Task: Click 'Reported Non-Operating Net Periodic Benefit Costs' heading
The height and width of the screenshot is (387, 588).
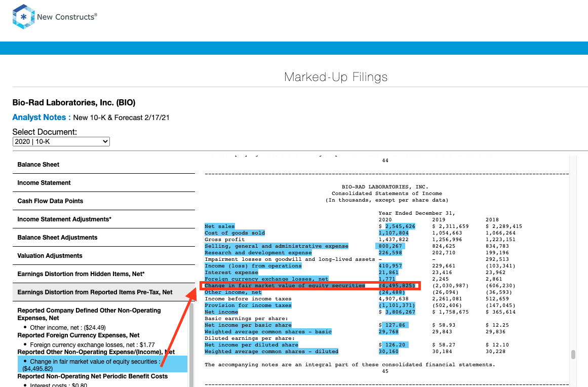Action: click(x=93, y=376)
